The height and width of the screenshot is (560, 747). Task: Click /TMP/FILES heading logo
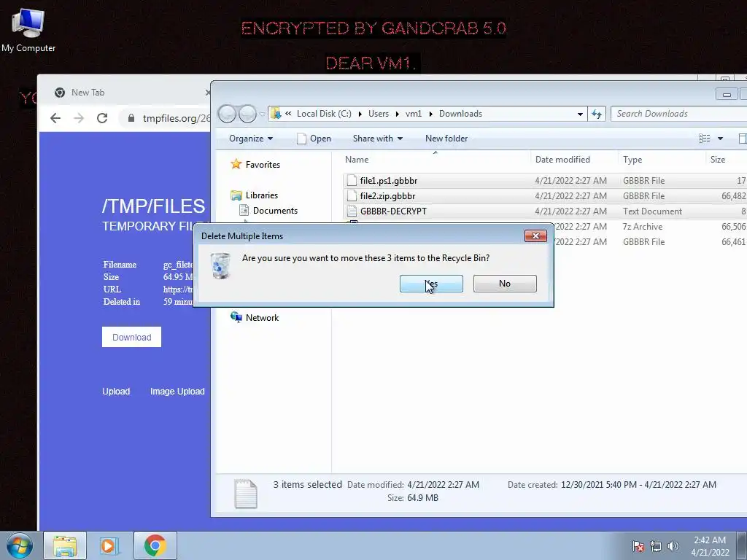(x=153, y=206)
